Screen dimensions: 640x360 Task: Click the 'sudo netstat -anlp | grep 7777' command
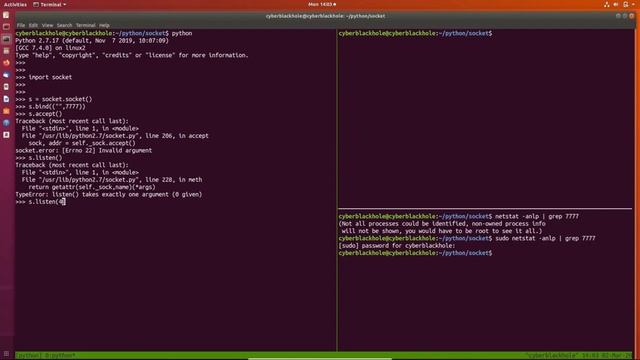[545, 238]
